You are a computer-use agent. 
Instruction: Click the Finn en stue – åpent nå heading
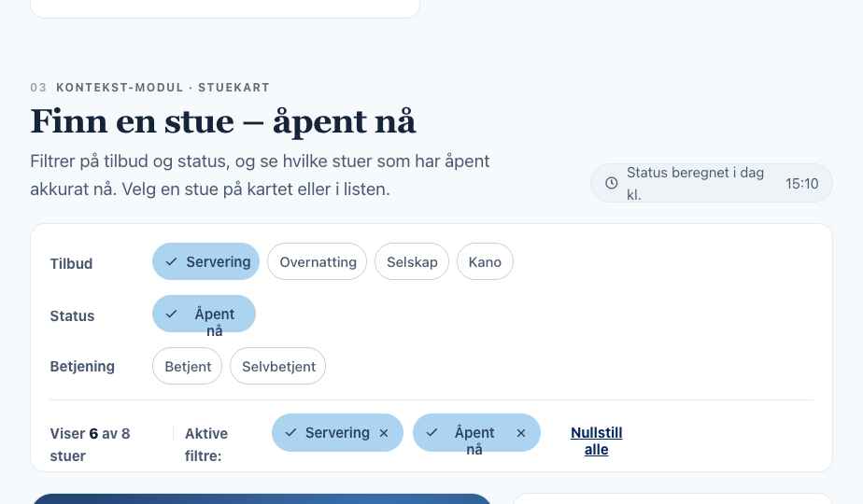223,122
